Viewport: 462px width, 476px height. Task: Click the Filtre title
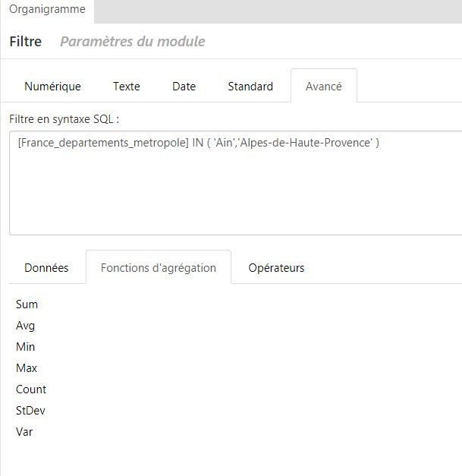click(26, 41)
